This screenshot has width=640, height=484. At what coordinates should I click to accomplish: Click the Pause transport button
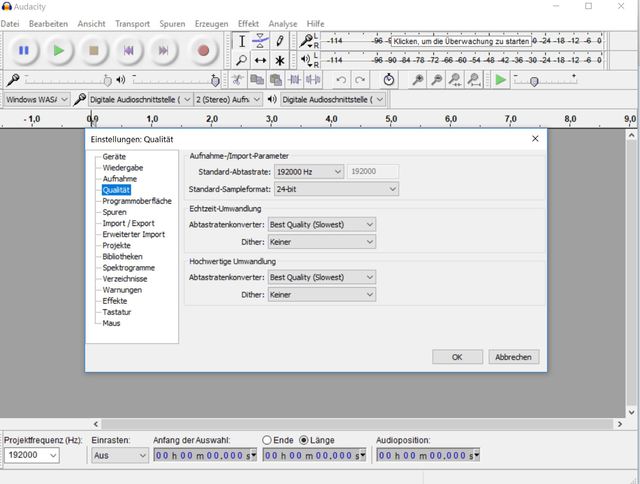(x=24, y=51)
